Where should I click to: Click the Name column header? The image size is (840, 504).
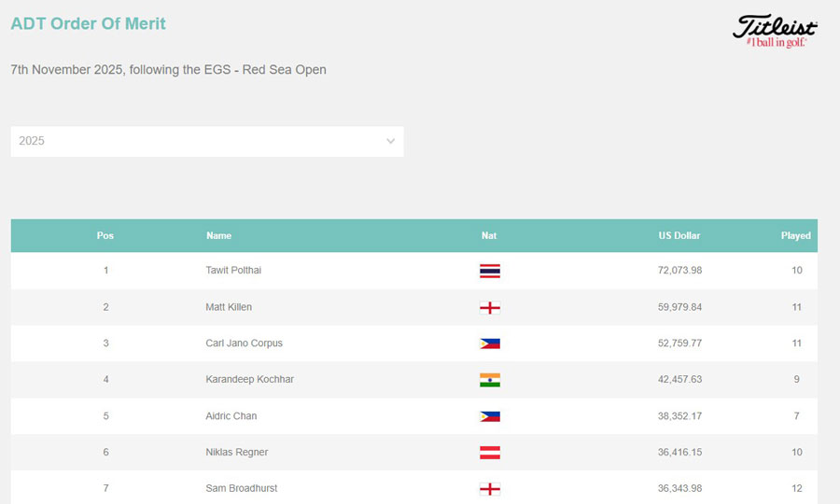[x=218, y=236]
